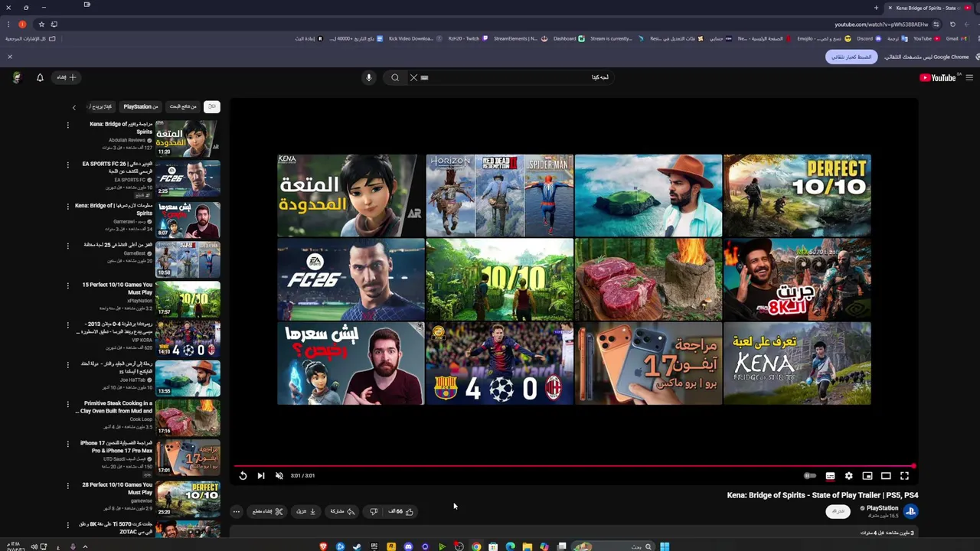Unmute the video with speaker icon
This screenshot has height=551, width=980.
pos(279,476)
